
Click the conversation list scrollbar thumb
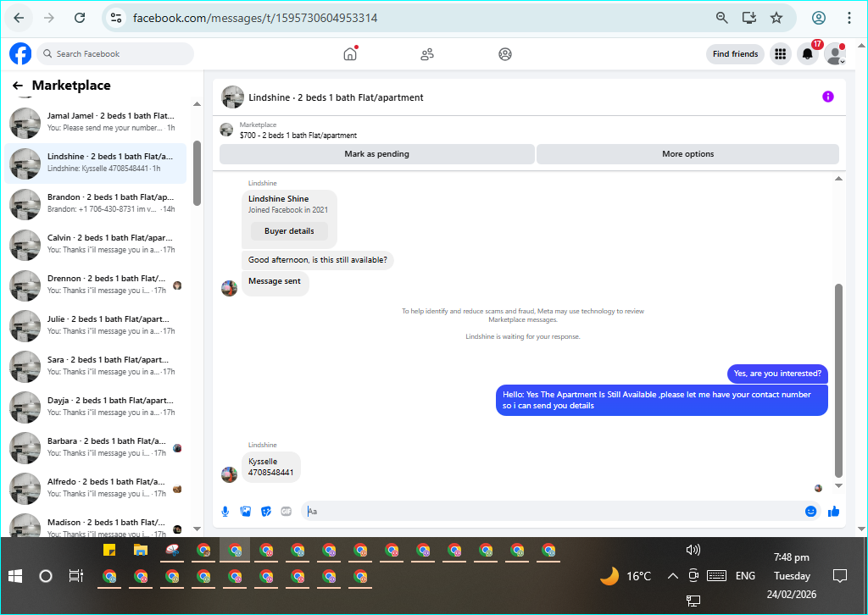(x=197, y=173)
